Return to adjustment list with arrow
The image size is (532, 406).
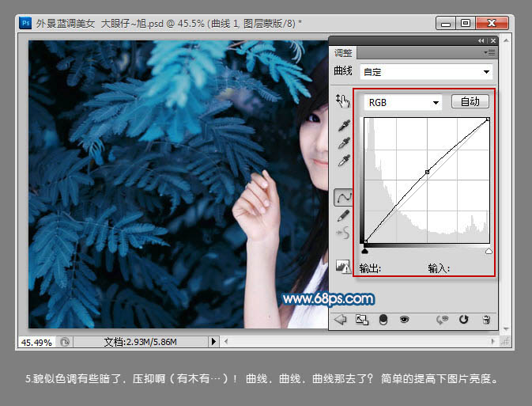341,320
